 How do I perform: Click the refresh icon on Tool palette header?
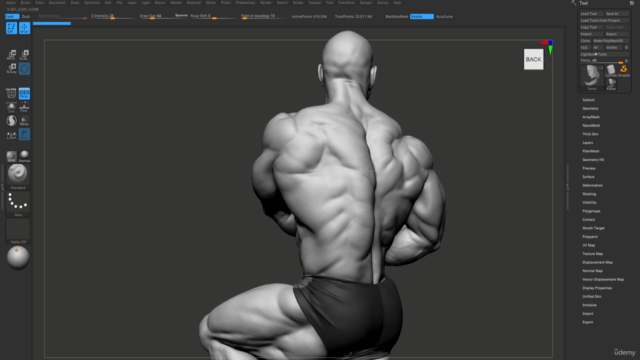click(631, 3)
